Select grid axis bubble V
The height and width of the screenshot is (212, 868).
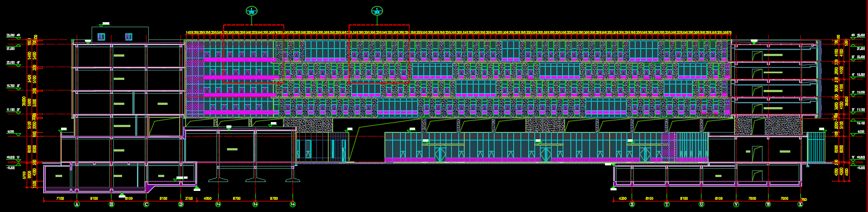[x=736, y=204]
